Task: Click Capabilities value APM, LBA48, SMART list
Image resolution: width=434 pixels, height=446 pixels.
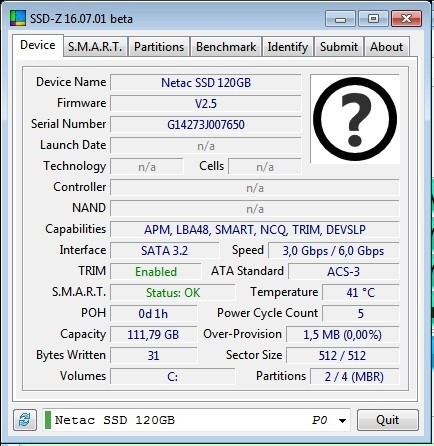Action: coord(255,230)
